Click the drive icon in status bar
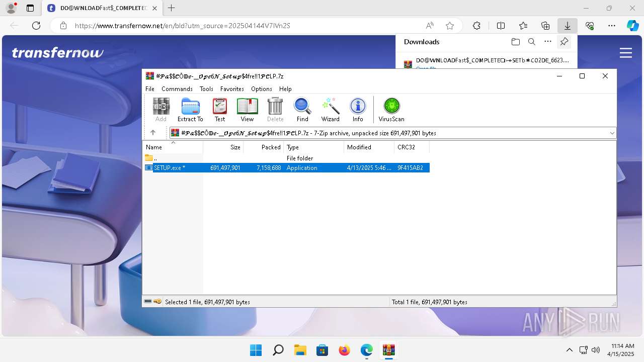This screenshot has width=644, height=362. coord(148,302)
